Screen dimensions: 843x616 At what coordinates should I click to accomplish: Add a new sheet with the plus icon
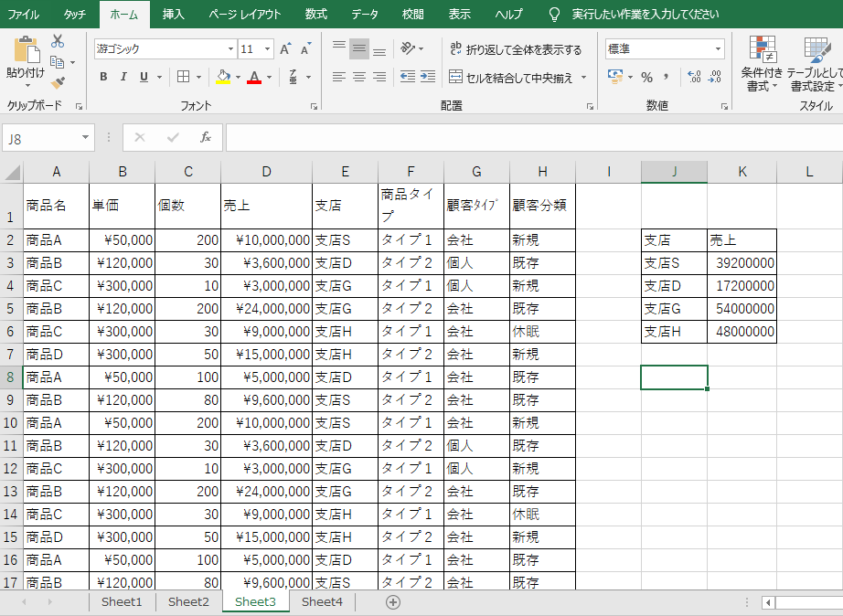tap(393, 602)
